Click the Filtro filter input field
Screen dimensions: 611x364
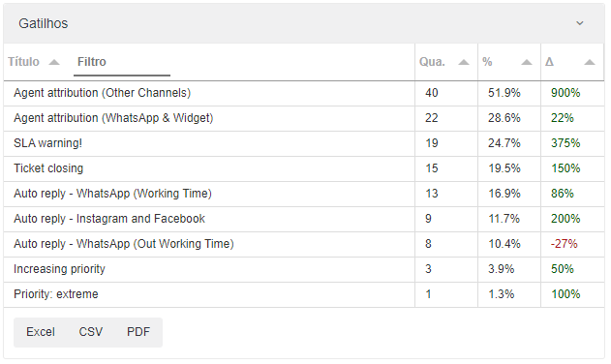pos(122,62)
